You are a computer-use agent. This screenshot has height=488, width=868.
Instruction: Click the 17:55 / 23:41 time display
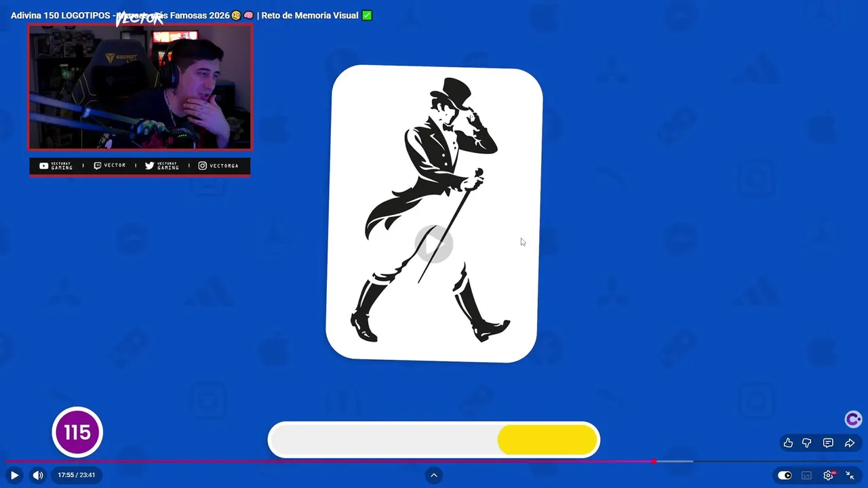pos(76,475)
